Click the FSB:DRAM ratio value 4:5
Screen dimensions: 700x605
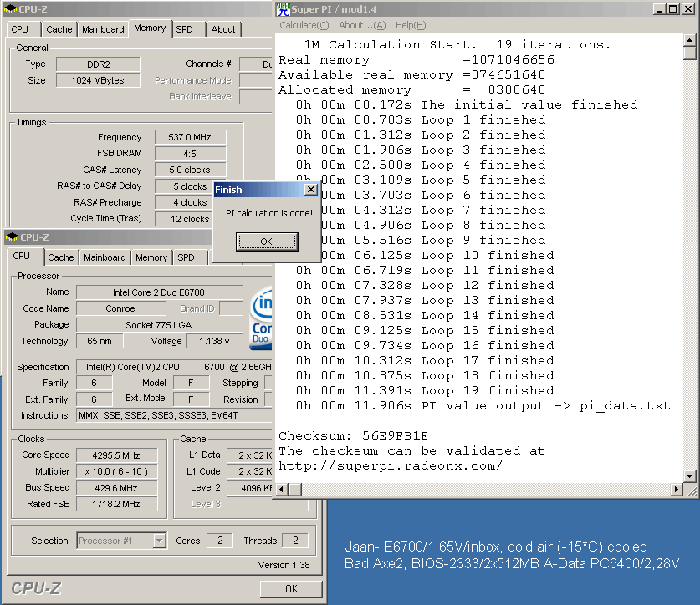tap(190, 154)
